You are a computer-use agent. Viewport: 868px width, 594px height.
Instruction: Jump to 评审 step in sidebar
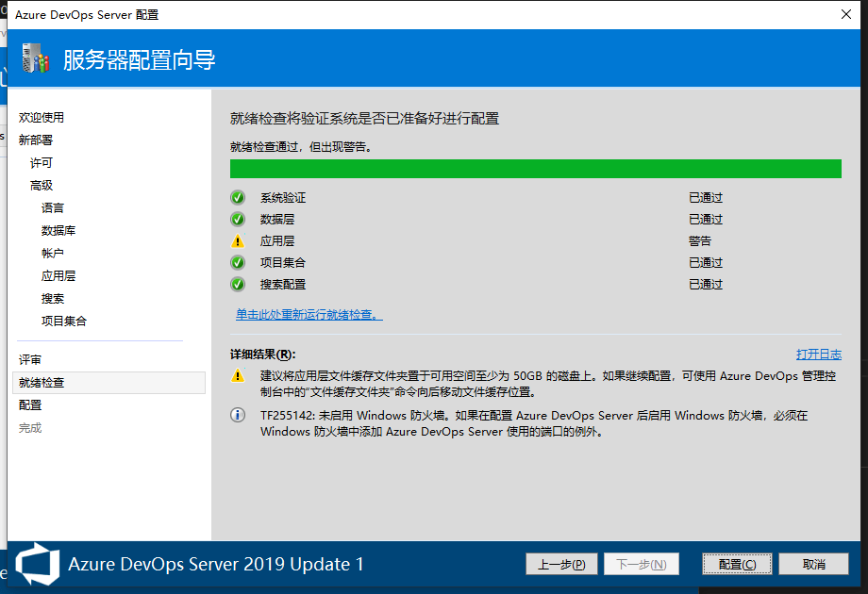click(x=30, y=360)
